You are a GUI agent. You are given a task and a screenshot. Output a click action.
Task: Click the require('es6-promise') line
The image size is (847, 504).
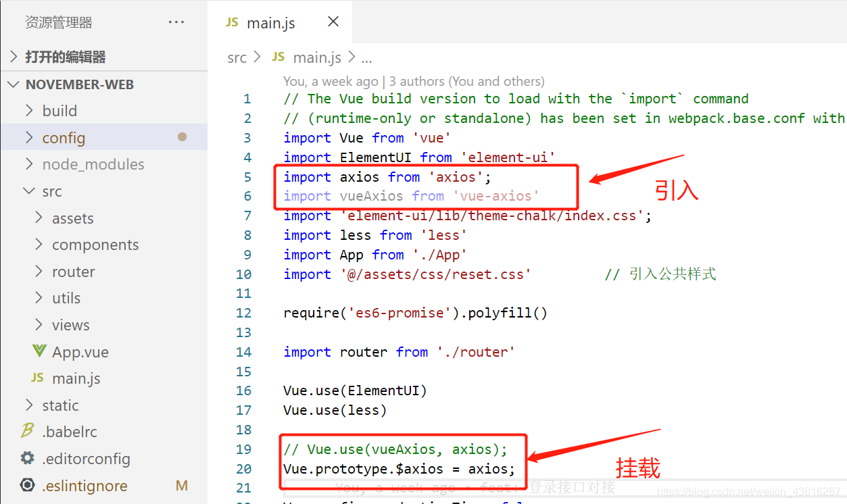point(416,313)
